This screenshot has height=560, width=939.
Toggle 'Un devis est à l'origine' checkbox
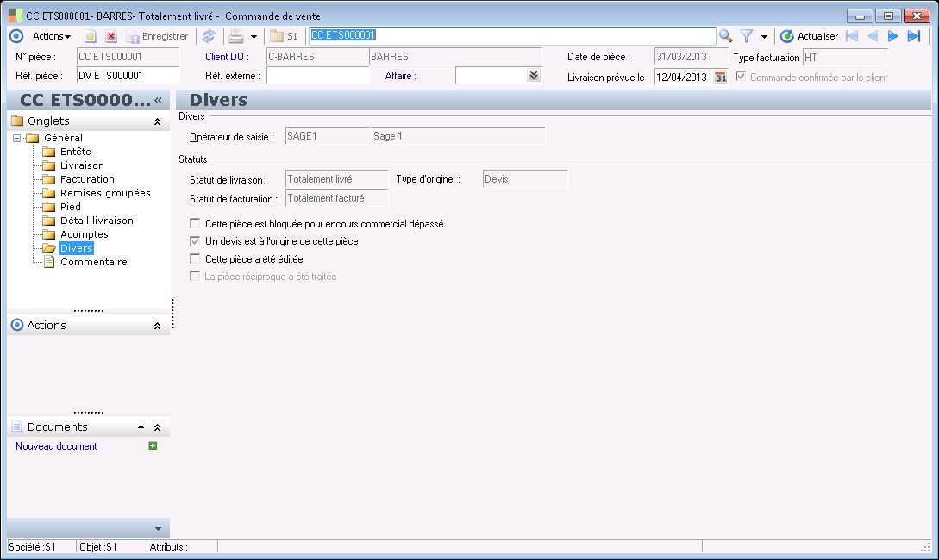coord(195,241)
